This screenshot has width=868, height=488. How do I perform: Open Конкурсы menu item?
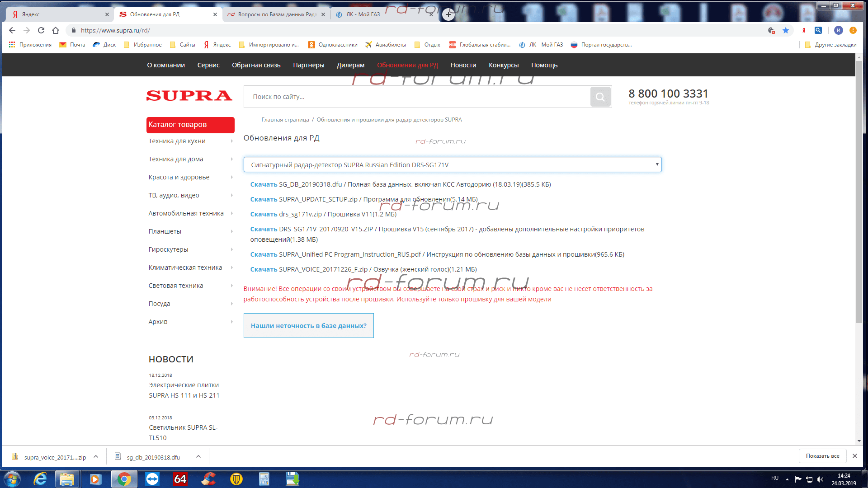(504, 65)
